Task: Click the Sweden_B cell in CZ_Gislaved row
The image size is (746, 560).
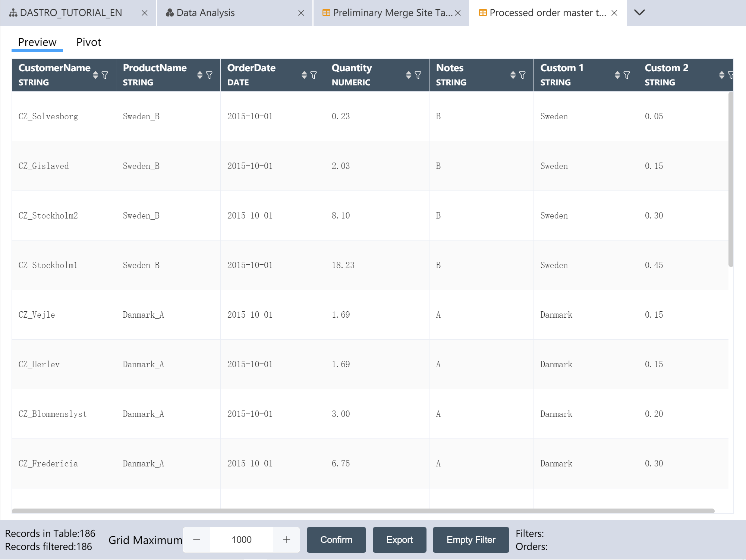Action: (168, 166)
